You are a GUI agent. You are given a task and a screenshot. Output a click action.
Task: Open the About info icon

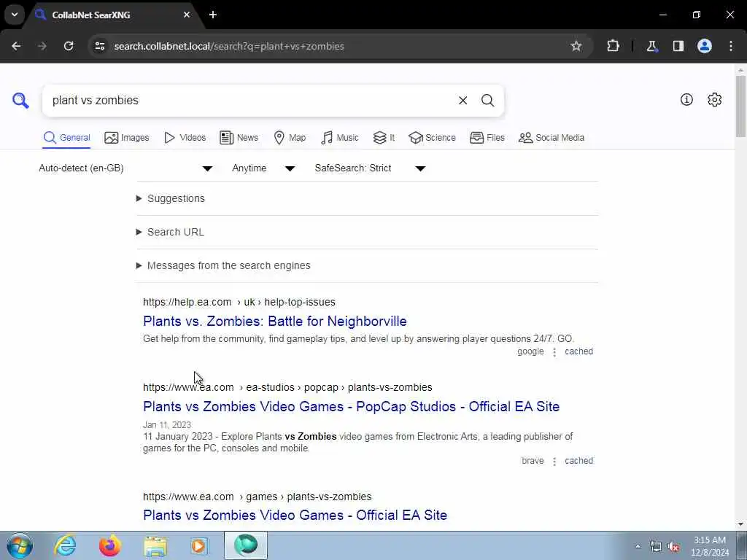click(686, 99)
